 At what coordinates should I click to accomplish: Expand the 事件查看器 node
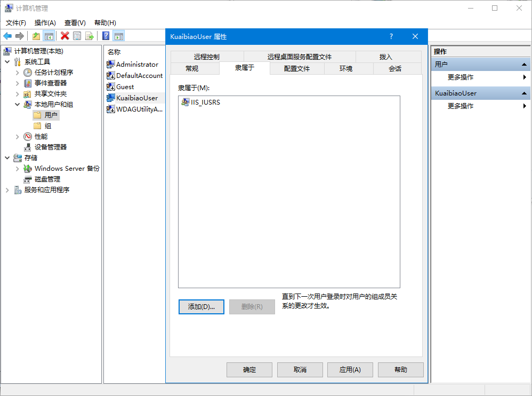click(x=17, y=83)
